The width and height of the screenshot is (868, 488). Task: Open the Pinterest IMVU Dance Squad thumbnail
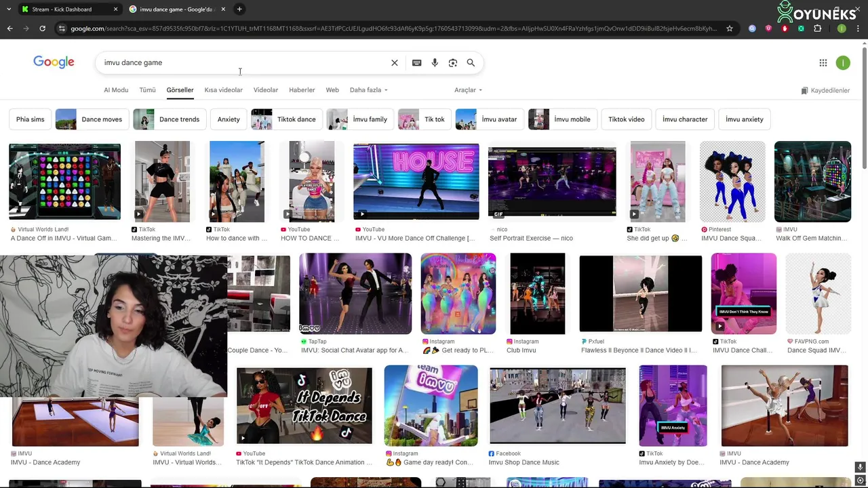tap(732, 182)
